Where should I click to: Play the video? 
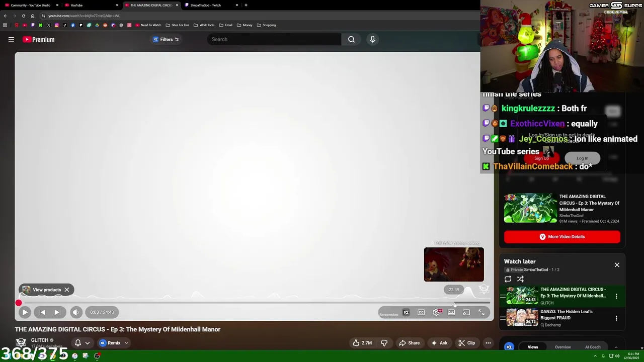(x=25, y=312)
